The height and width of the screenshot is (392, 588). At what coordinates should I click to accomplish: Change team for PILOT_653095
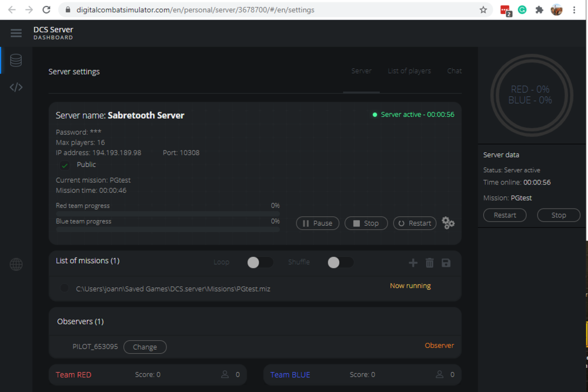[x=145, y=347]
